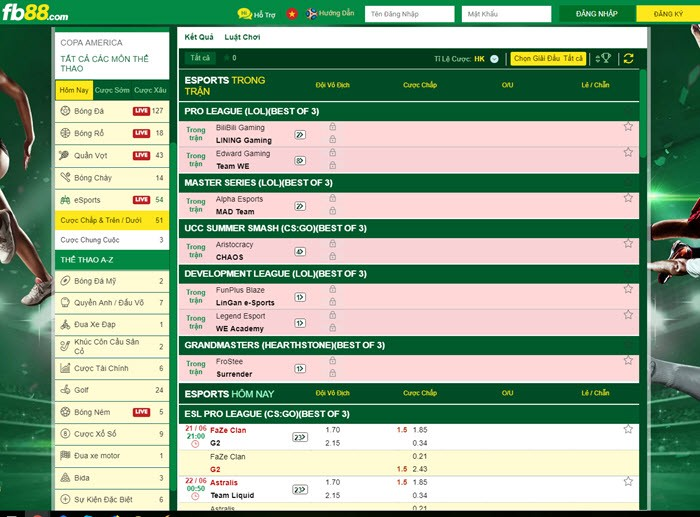Open TẤT CẢ CÁC MÔN THỂ THAO link
Screen dimensions: 700x517
click(104, 63)
